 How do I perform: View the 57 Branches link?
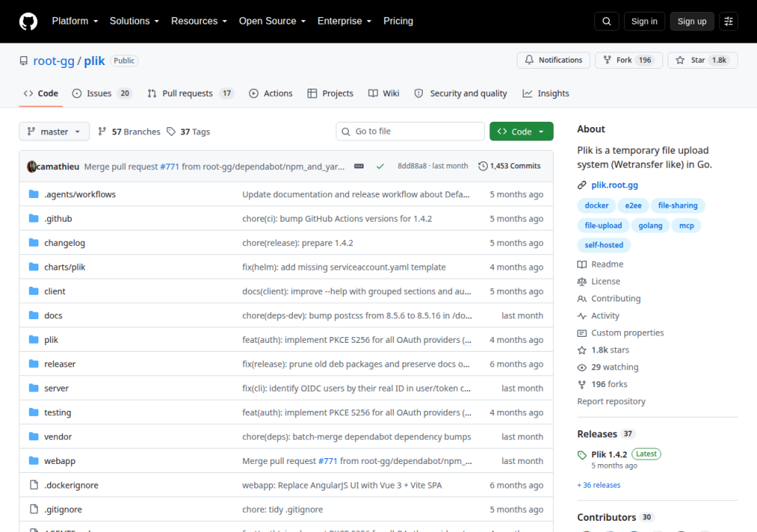coord(129,132)
